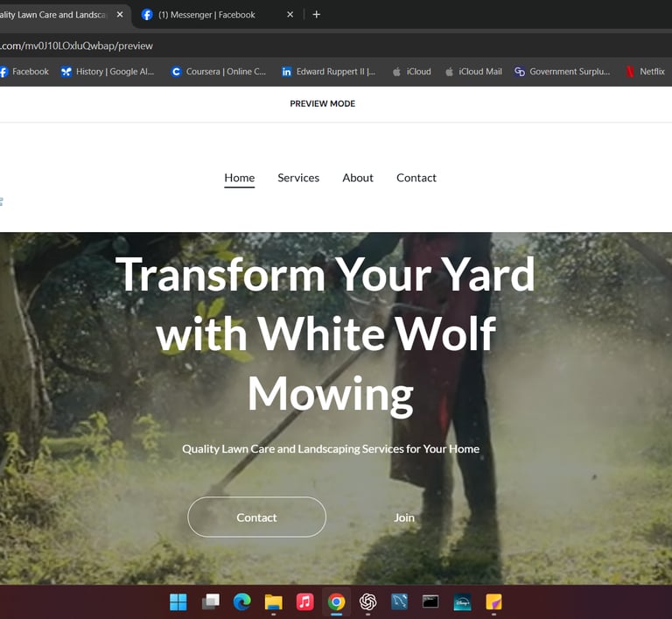Image resolution: width=672 pixels, height=619 pixels.
Task: Open Apple Music from the taskbar
Action: 304,601
